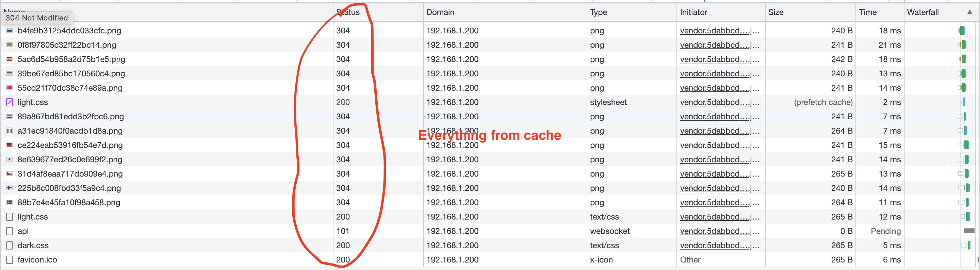
Task: Click the (prefetch cache) size cell
Action: (x=823, y=102)
